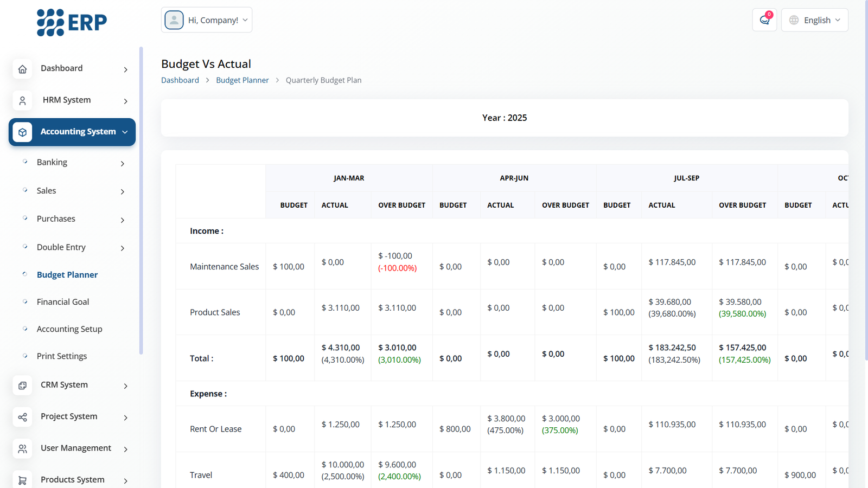Click Budget Planner breadcrumb link
The image size is (868, 488).
[242, 80]
